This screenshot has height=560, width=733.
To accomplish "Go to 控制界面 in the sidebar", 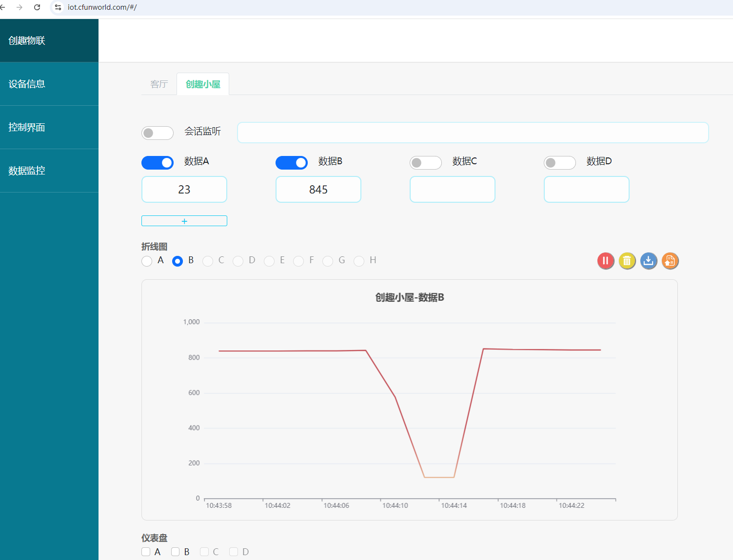I will (49, 127).
